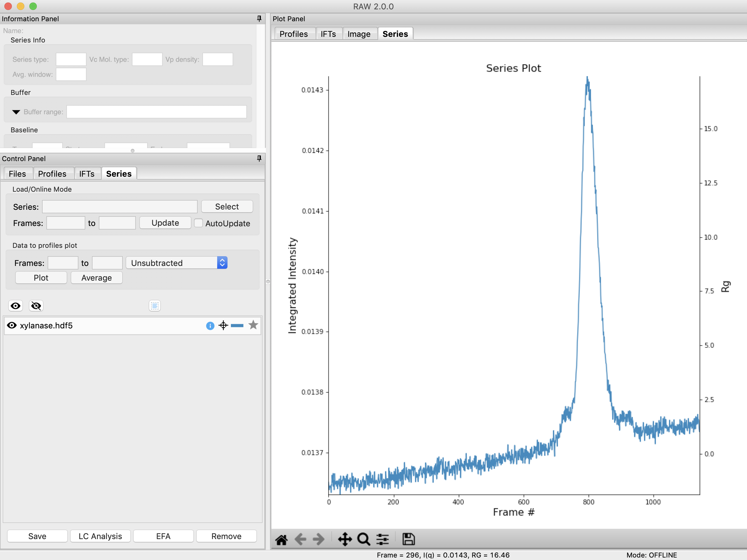The width and height of the screenshot is (747, 560).
Task: Open the subplot configuration sliders icon
Action: pos(382,539)
